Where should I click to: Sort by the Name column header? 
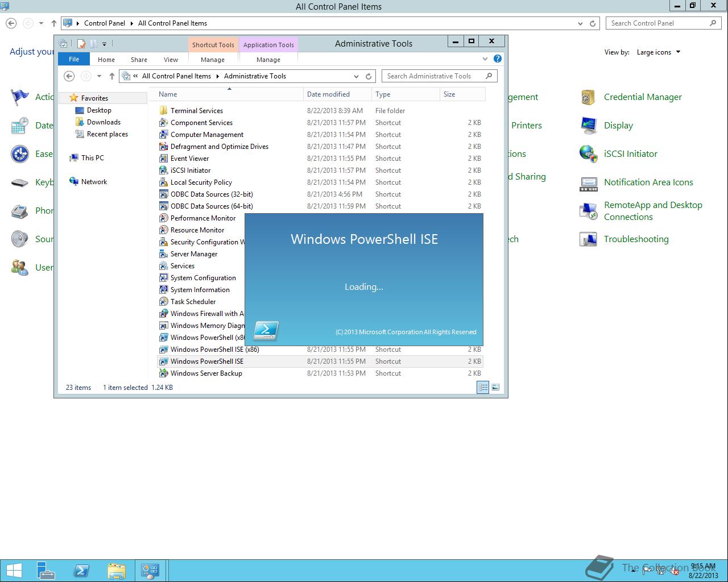click(229, 94)
